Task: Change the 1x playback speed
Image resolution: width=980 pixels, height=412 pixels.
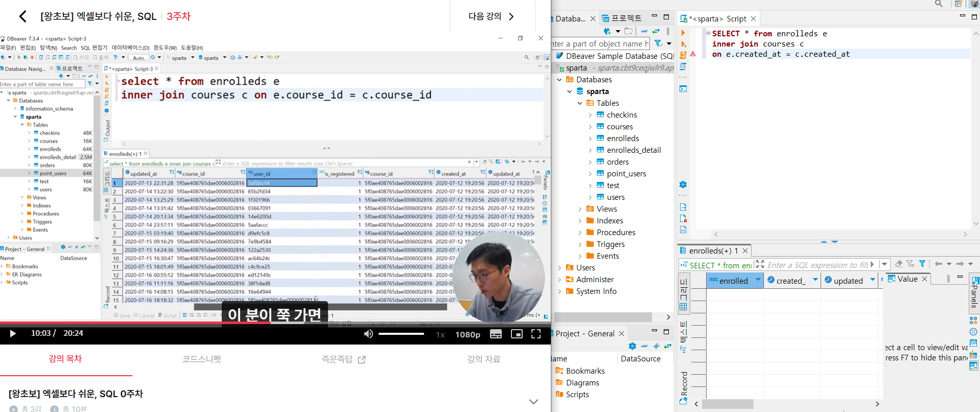Action: pyautogui.click(x=440, y=334)
